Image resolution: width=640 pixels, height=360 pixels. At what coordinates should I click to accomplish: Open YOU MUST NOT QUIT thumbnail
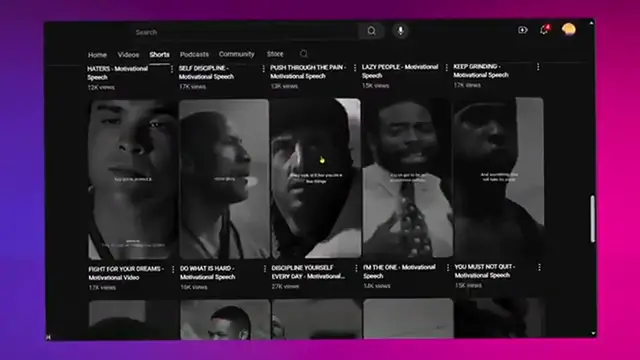(499, 177)
